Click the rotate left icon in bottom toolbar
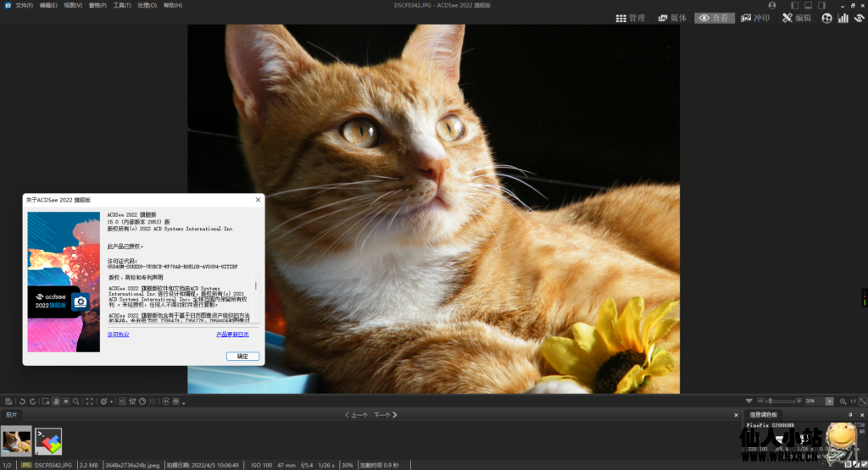868x470 pixels. click(x=22, y=401)
